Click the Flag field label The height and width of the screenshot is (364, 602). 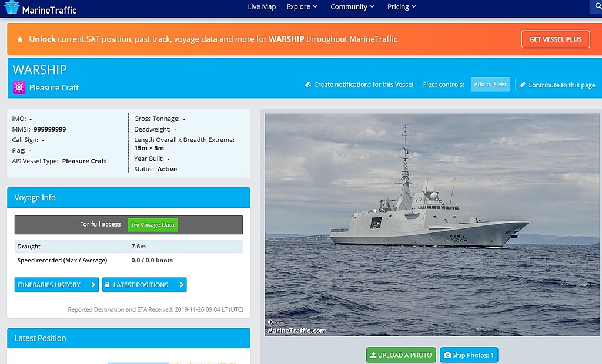pos(19,150)
